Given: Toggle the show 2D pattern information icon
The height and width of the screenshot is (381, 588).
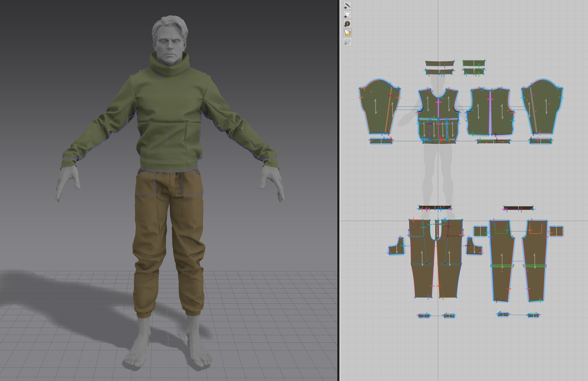Looking at the screenshot, I should [347, 24].
